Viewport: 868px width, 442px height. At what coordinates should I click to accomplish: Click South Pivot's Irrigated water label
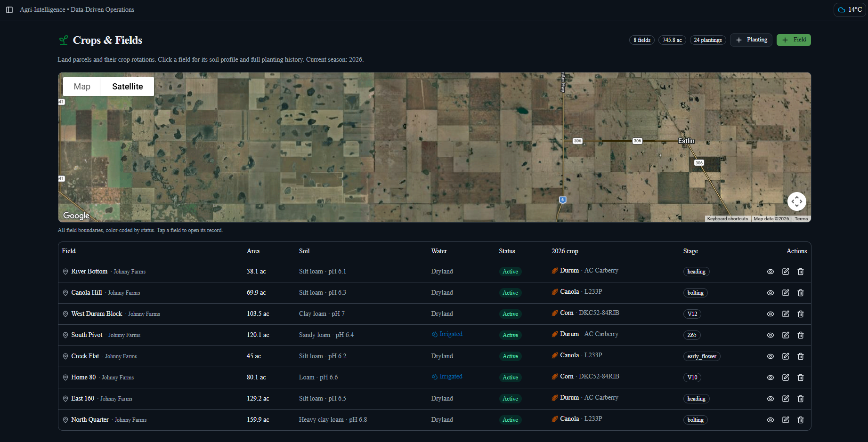(447, 334)
